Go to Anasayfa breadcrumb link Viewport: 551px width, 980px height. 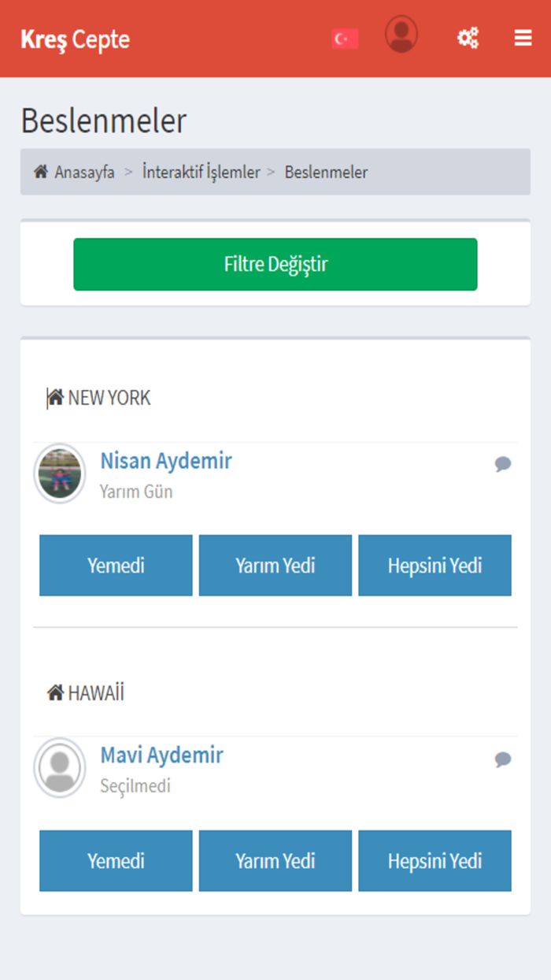[84, 172]
